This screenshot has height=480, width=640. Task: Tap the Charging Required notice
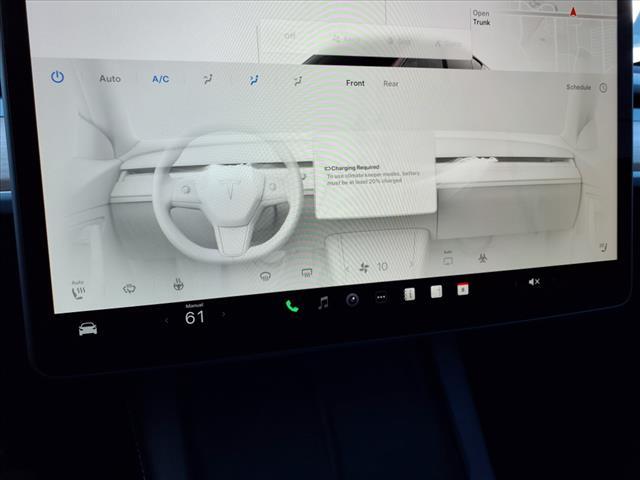375,175
